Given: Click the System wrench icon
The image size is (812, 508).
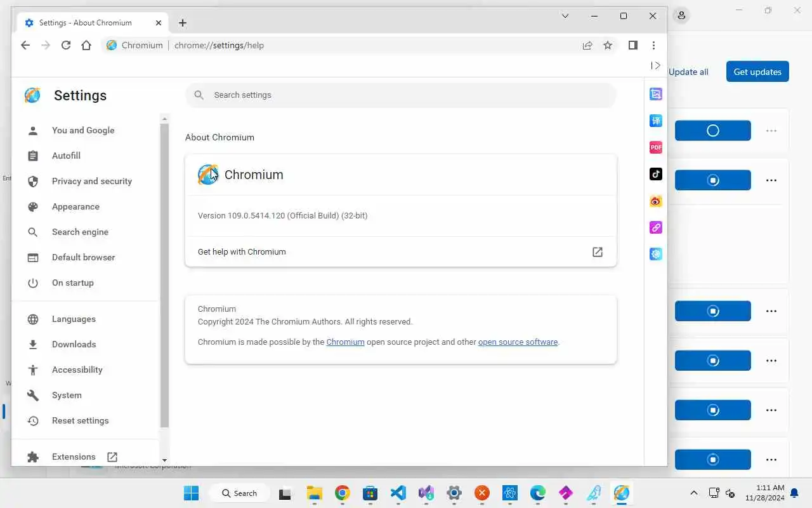Looking at the screenshot, I should point(33,396).
